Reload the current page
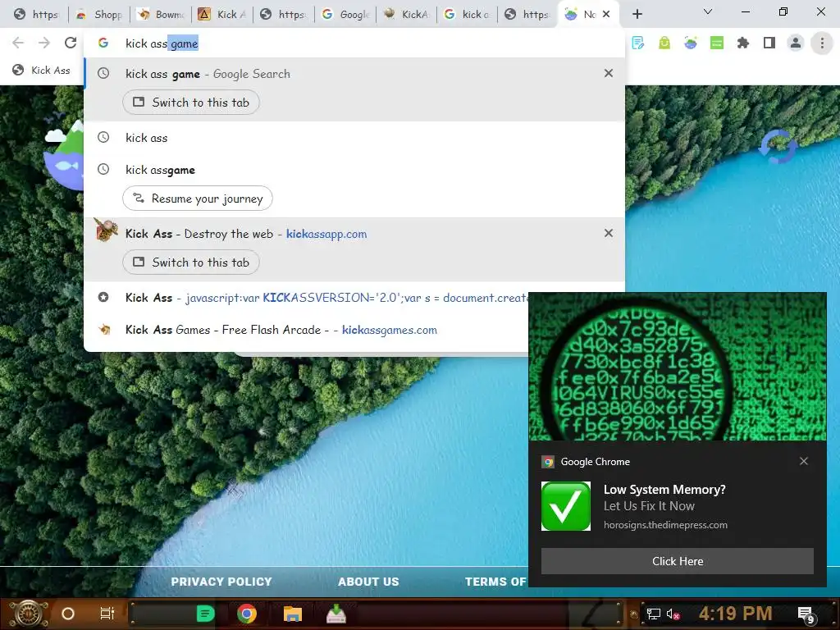 click(71, 43)
